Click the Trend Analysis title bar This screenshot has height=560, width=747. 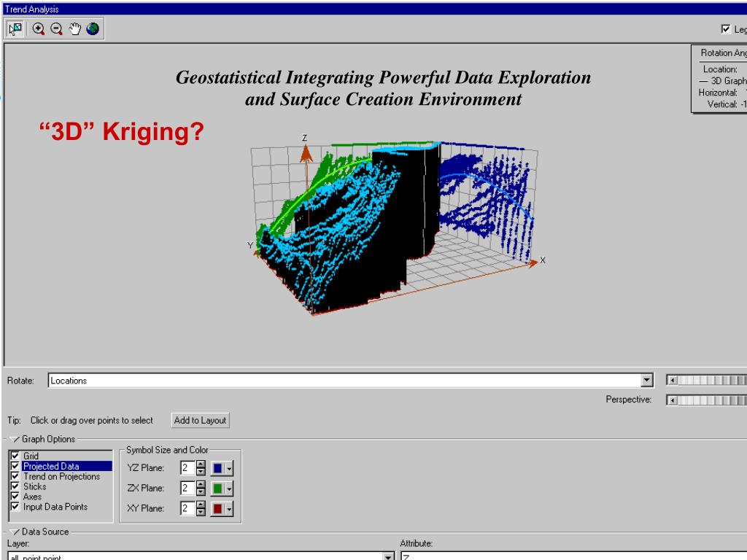point(373,9)
